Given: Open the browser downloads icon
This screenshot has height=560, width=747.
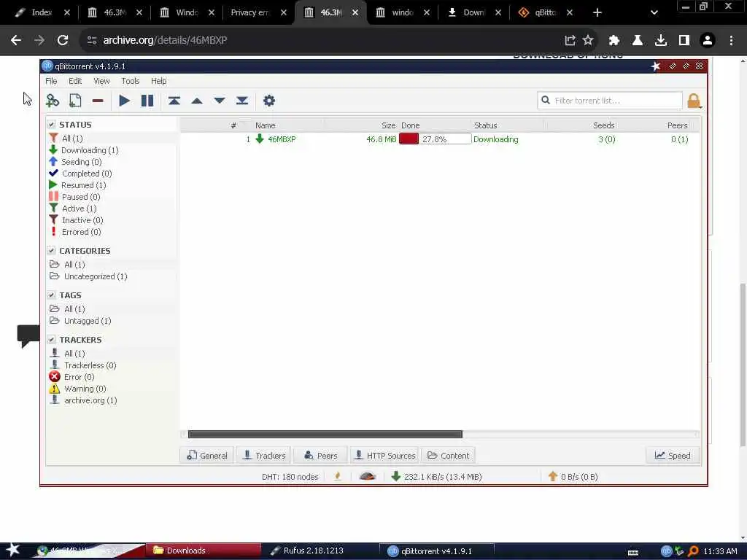Looking at the screenshot, I should 660,40.
